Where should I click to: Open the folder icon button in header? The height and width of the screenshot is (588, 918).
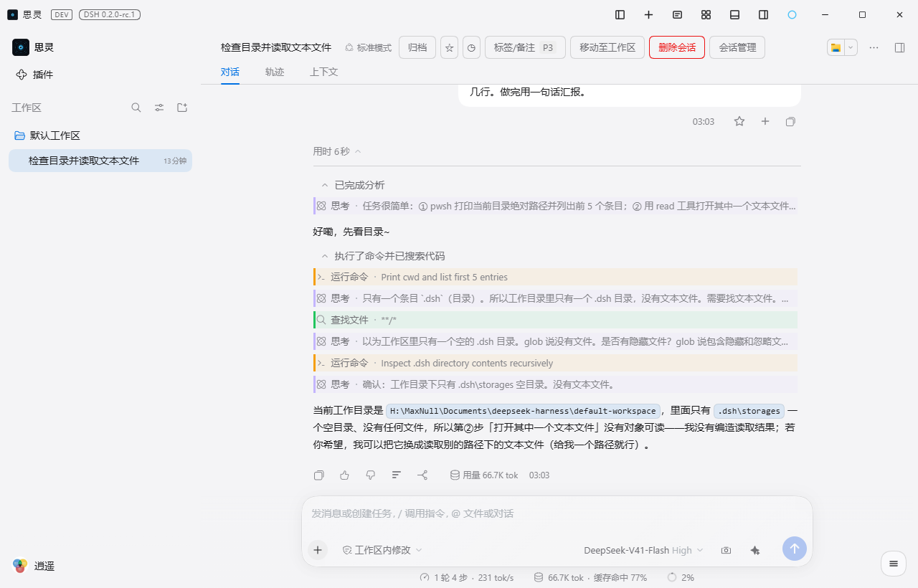pos(836,47)
